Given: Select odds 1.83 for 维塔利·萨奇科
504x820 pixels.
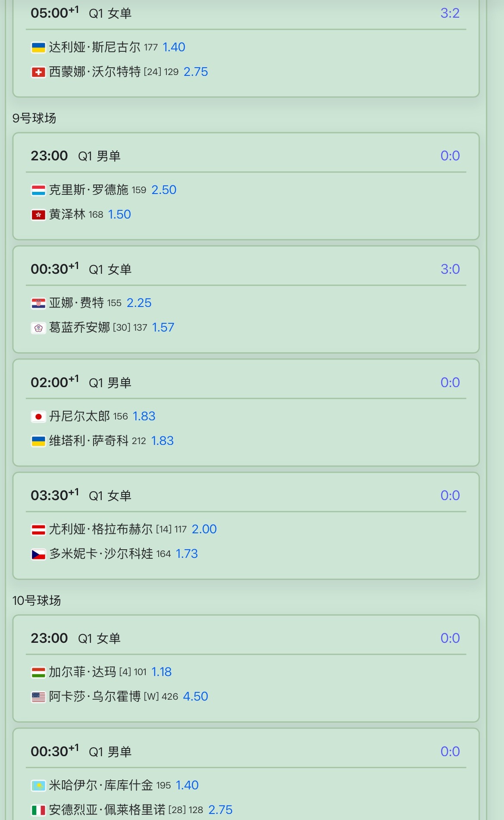Looking at the screenshot, I should 163,441.
